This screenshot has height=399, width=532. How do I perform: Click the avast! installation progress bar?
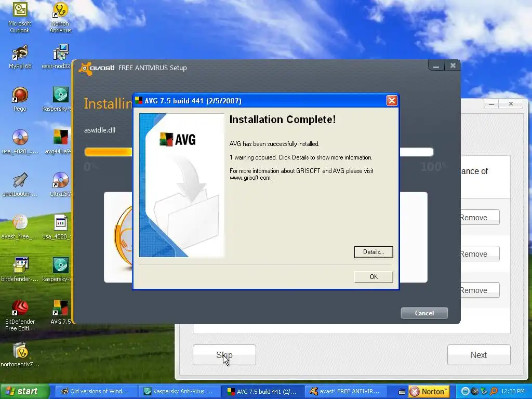tap(259, 152)
